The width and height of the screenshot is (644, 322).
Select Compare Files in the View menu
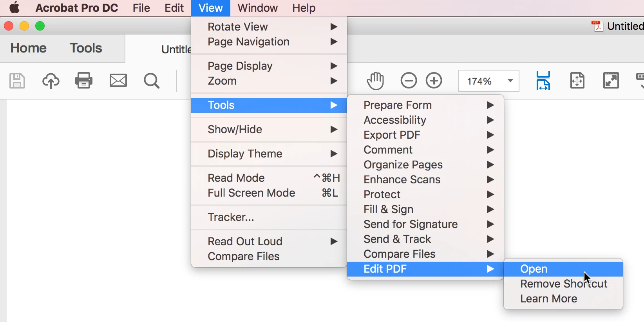click(269, 256)
